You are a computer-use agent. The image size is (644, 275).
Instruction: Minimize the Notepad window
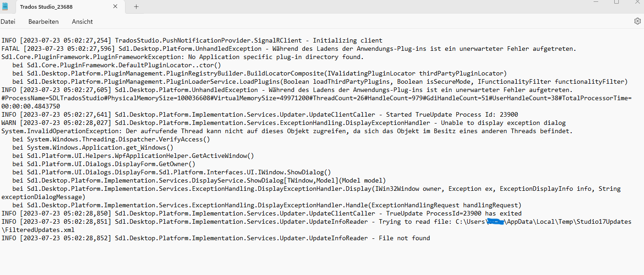pos(595,3)
